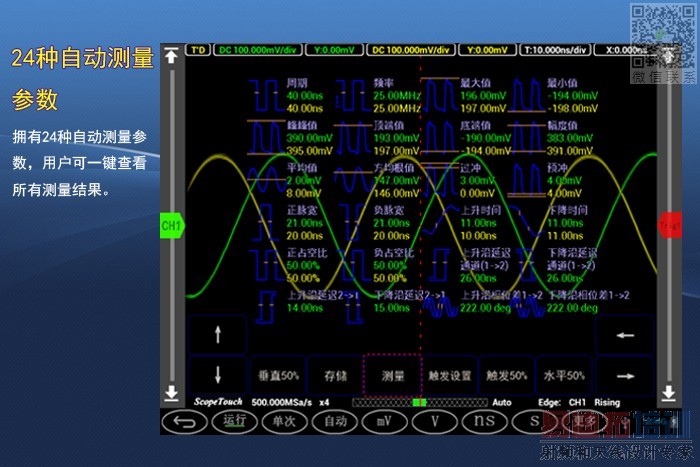The width and height of the screenshot is (700, 467).
Task: Click the Auto trigger mode label
Action: coord(502,403)
